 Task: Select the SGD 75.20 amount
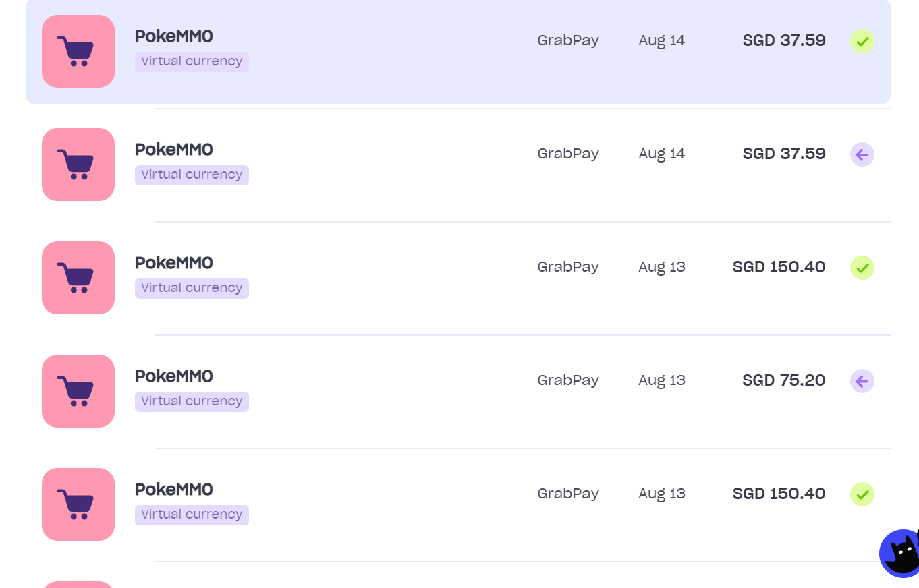[784, 380]
